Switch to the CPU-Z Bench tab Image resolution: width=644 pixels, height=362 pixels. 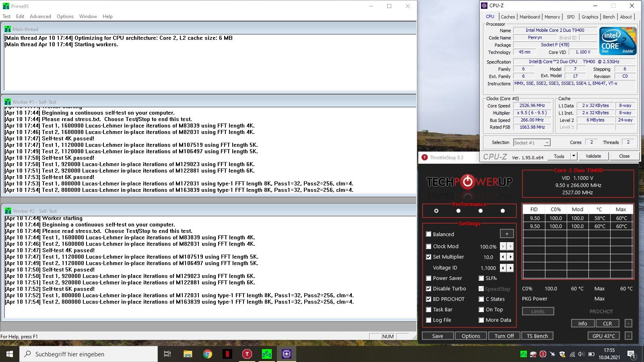click(x=609, y=17)
